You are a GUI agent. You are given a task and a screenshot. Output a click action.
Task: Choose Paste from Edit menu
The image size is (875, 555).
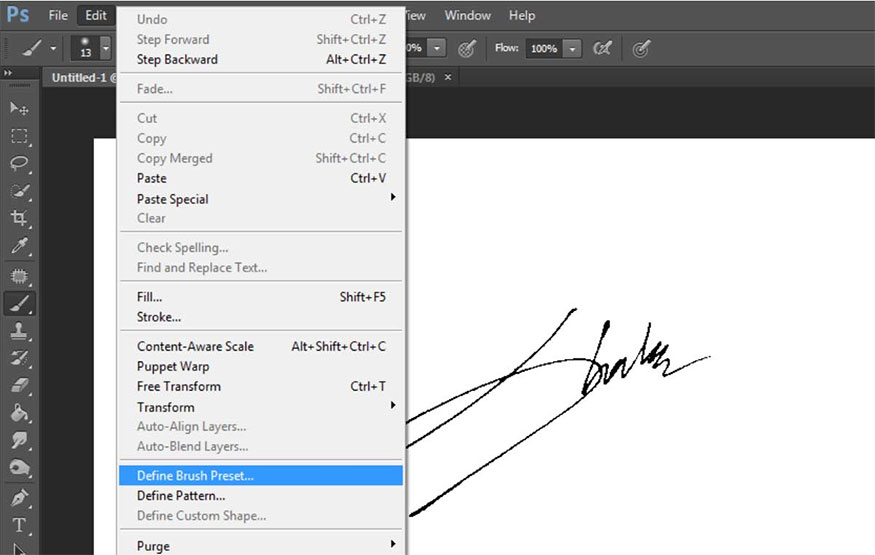coord(261,178)
